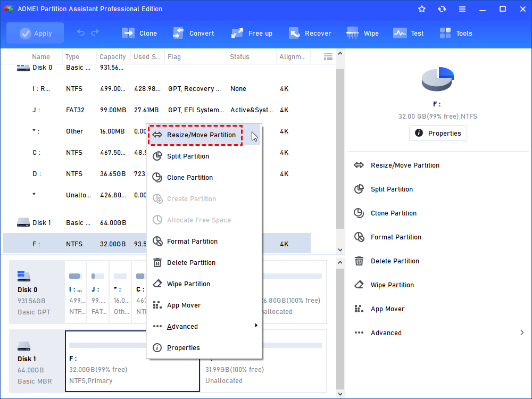Choose Wipe Partition in context menu
Viewport: 532px width, 399px height.
click(204, 284)
